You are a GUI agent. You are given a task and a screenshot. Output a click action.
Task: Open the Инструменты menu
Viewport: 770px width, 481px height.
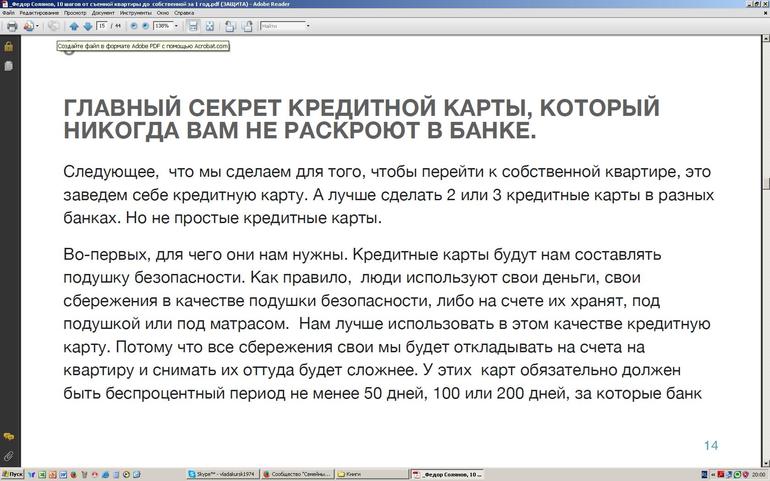(136, 13)
